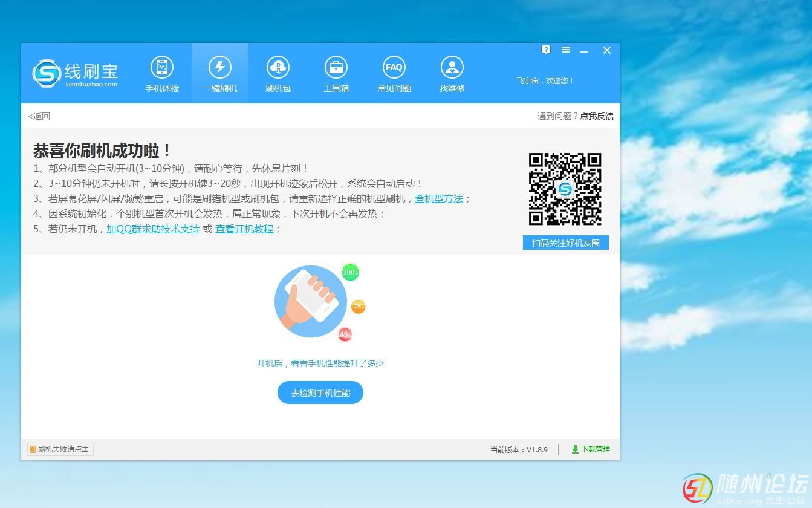Open the 工具箱 toolbox icon

pos(336,68)
